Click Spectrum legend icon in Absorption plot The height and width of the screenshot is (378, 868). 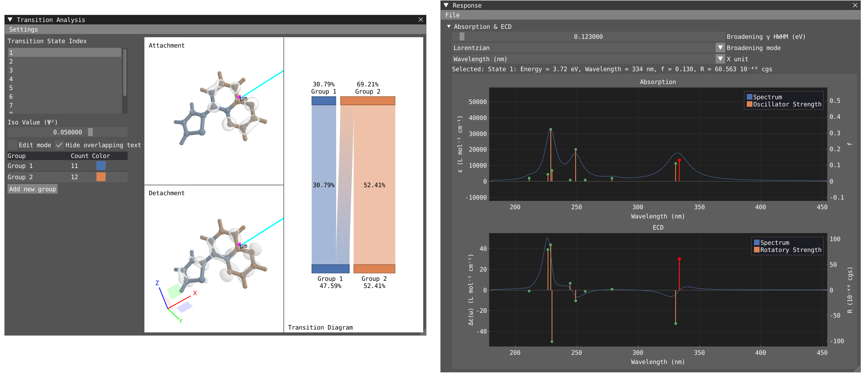point(749,97)
